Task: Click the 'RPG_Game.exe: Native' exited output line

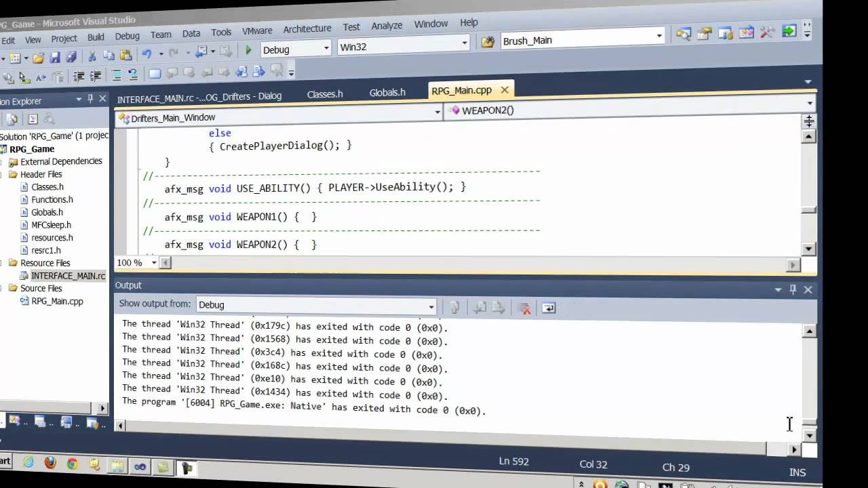Action: pos(304,407)
